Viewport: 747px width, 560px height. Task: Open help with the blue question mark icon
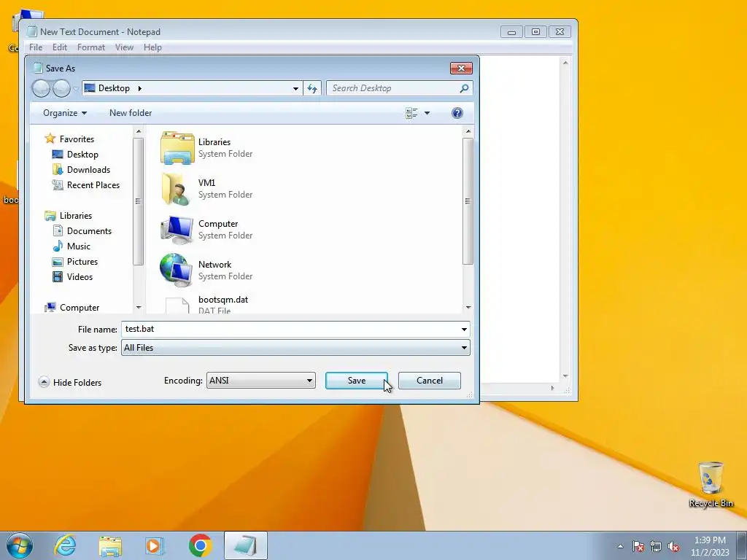(x=457, y=113)
